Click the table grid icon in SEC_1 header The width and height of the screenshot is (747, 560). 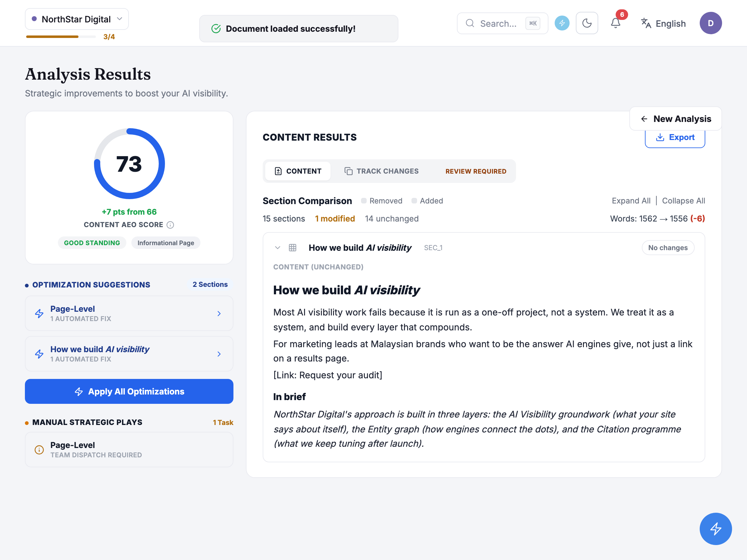[x=293, y=248]
